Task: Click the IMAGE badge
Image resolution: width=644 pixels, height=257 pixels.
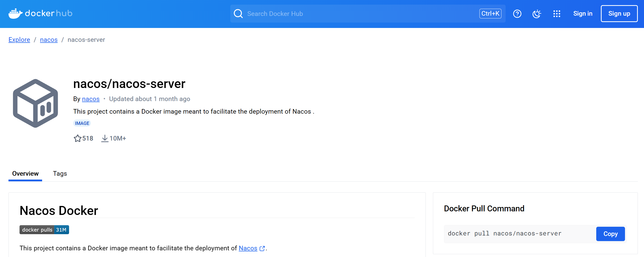Action: tap(82, 123)
